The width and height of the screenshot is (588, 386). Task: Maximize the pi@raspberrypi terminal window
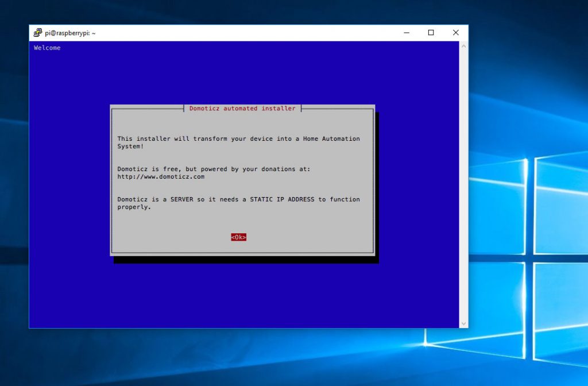click(431, 33)
